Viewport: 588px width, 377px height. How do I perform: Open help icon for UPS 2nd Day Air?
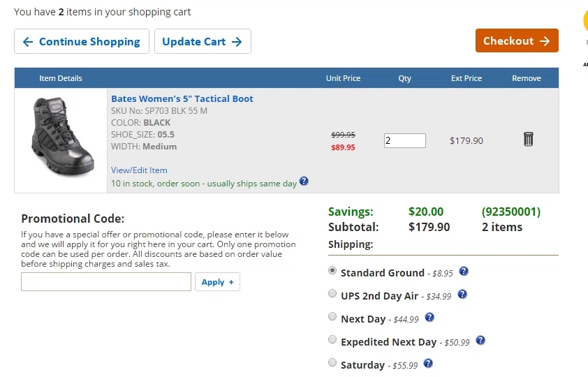point(462,295)
